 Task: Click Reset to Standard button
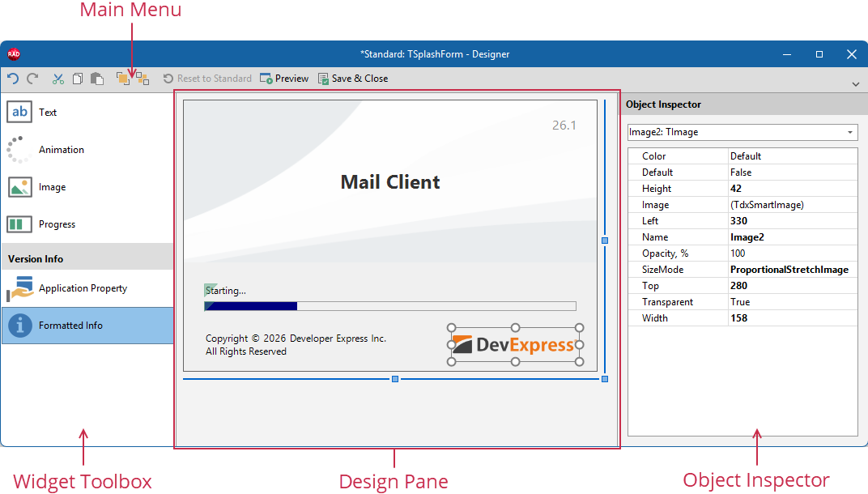207,79
